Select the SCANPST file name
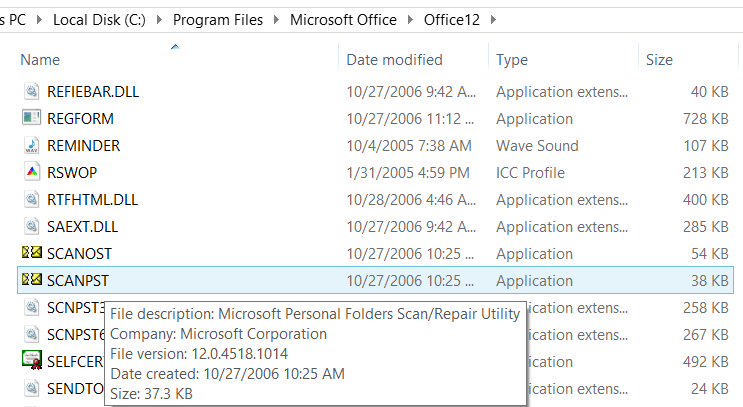743x407 pixels. pyautogui.click(x=78, y=280)
